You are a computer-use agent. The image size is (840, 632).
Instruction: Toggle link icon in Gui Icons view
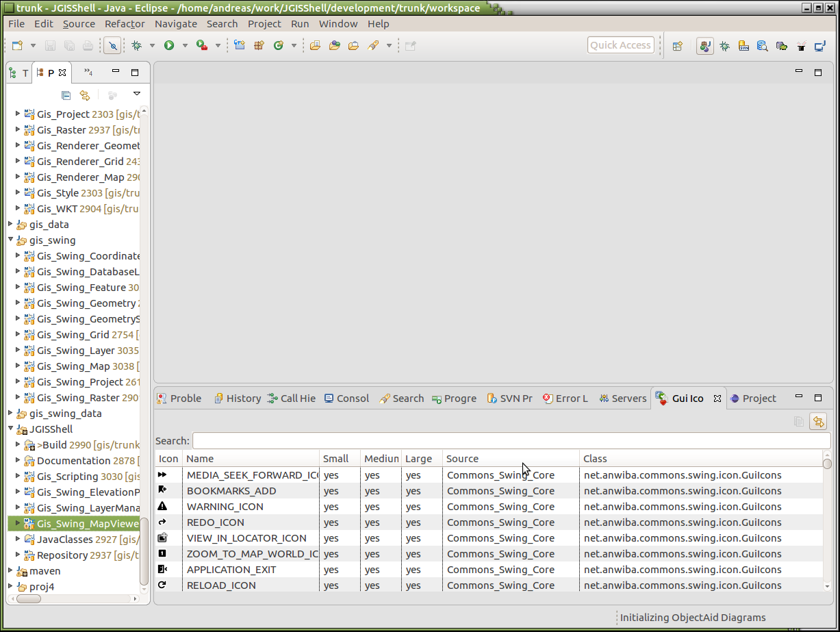point(818,422)
